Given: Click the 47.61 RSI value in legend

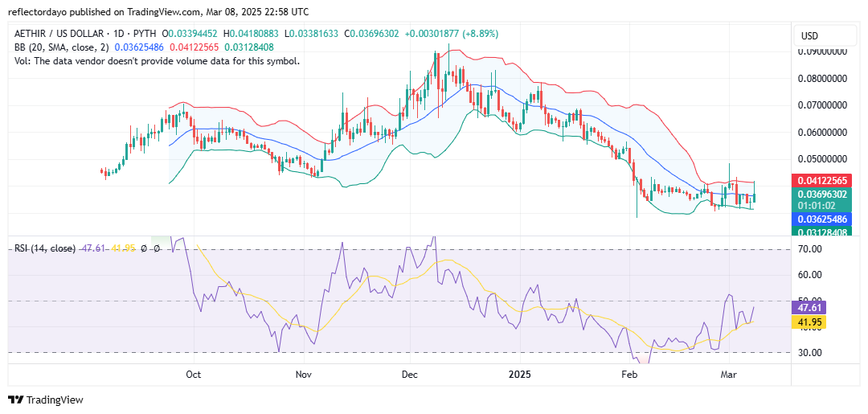Looking at the screenshot, I should tap(92, 248).
